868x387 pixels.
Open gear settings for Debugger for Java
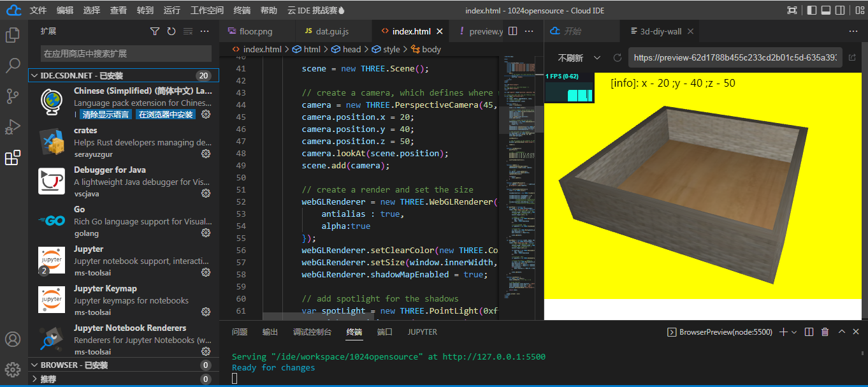click(206, 193)
